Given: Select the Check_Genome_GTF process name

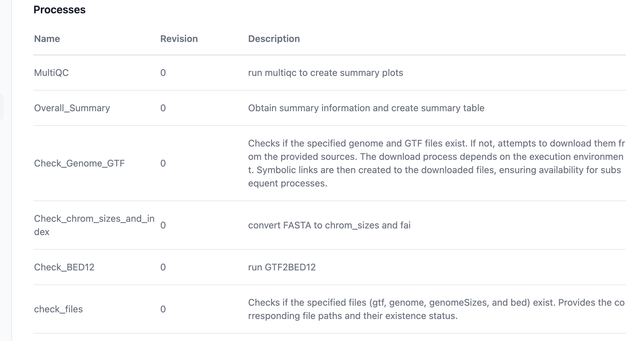Looking at the screenshot, I should tap(79, 163).
